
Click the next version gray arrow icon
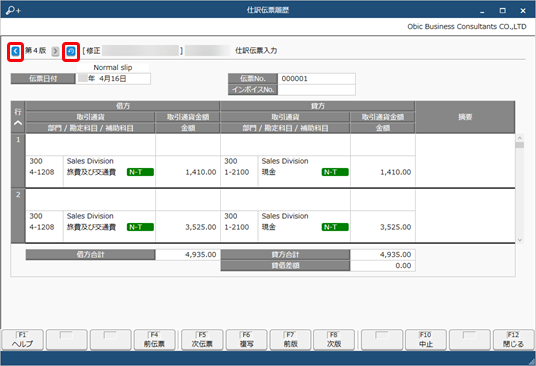[x=55, y=51]
